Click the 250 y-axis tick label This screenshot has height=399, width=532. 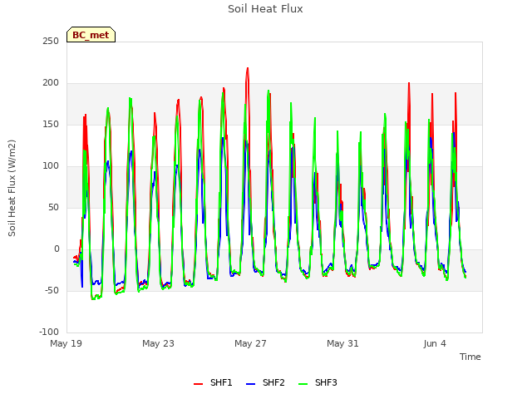pos(51,42)
